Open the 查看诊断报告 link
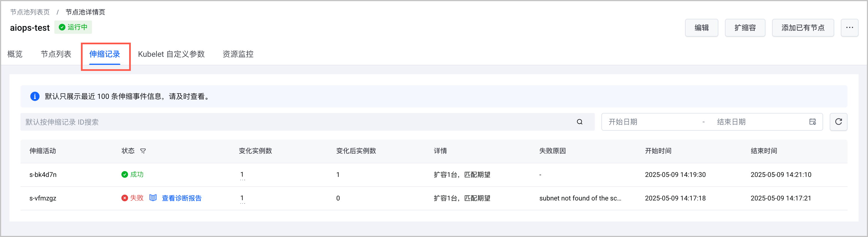Viewport: 868px width, 237px height. (182, 198)
